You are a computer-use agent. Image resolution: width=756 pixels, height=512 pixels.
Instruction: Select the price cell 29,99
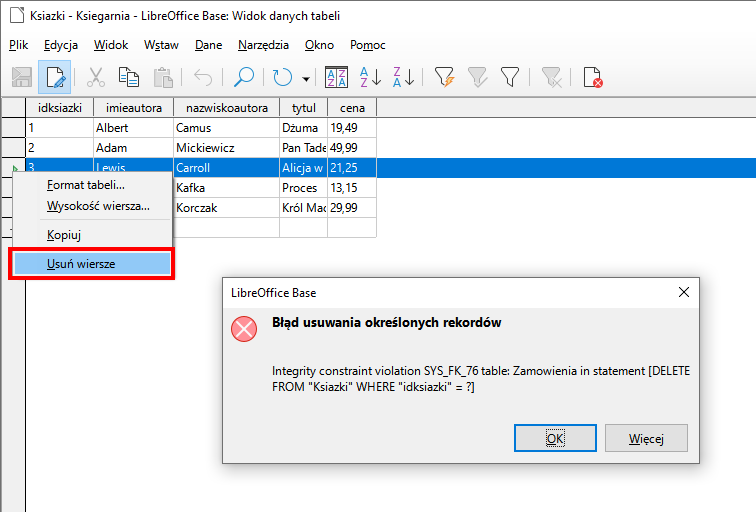[x=352, y=208]
